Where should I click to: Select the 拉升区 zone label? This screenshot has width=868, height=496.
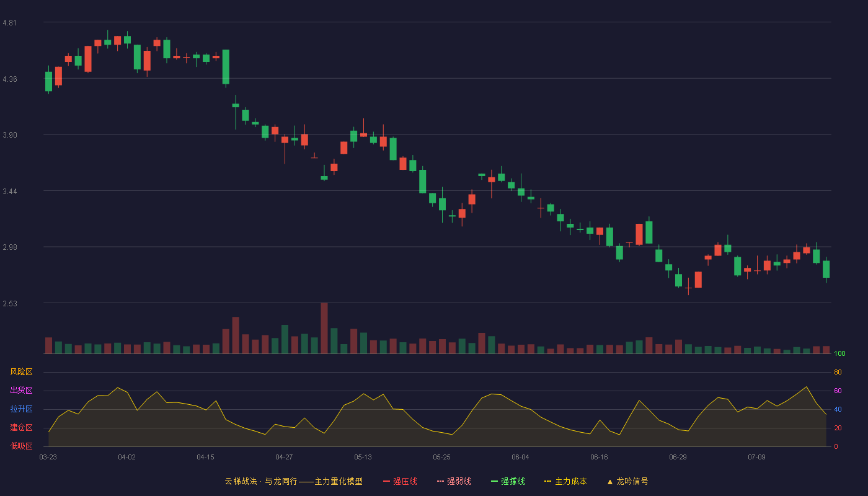click(21, 409)
